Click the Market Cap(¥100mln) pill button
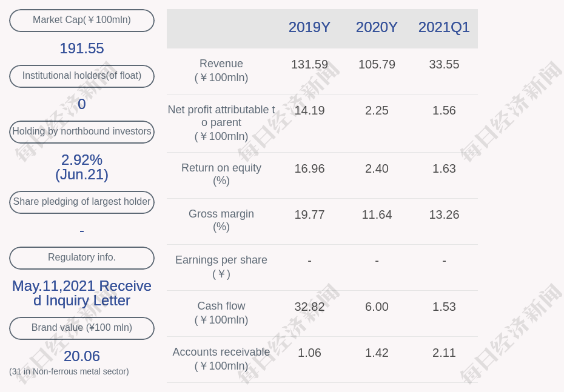 [x=82, y=20]
